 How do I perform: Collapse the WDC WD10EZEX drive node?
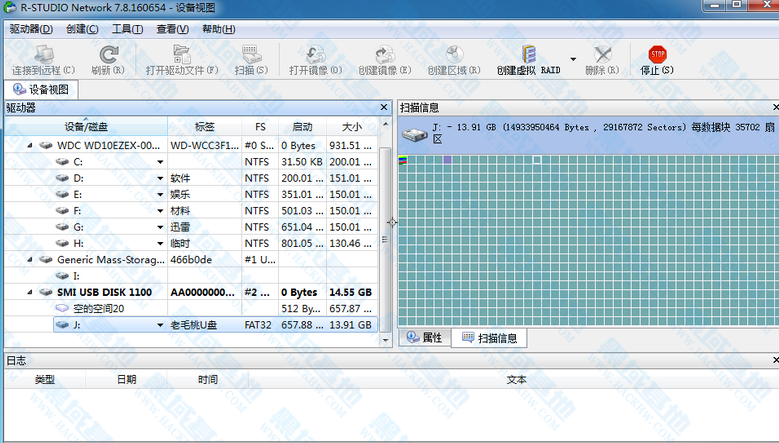click(x=30, y=146)
